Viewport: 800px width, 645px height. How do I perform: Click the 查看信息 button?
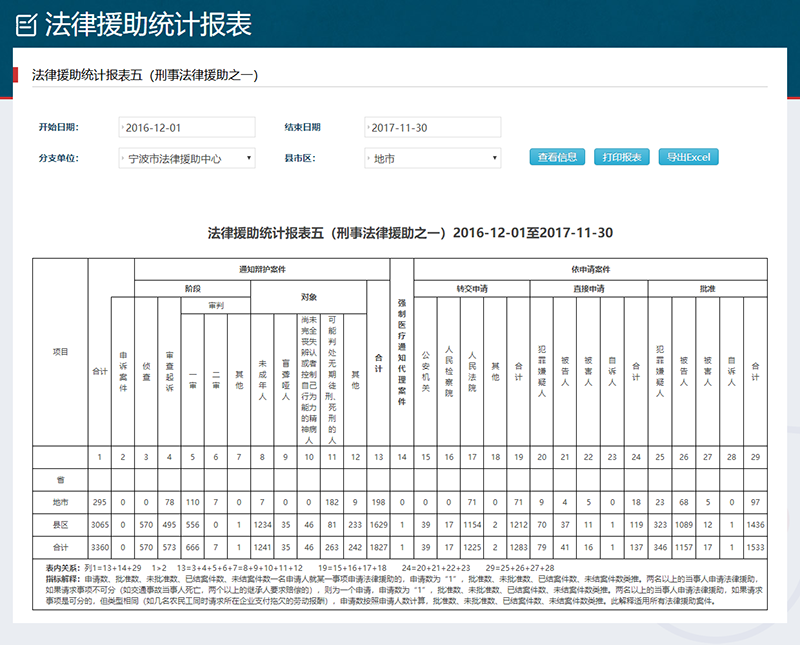[557, 157]
